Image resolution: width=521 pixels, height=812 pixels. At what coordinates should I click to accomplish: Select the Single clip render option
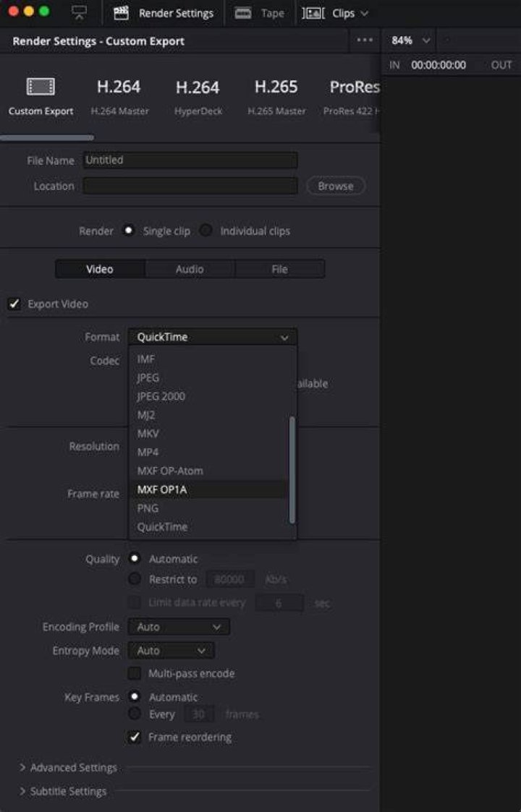(x=128, y=231)
